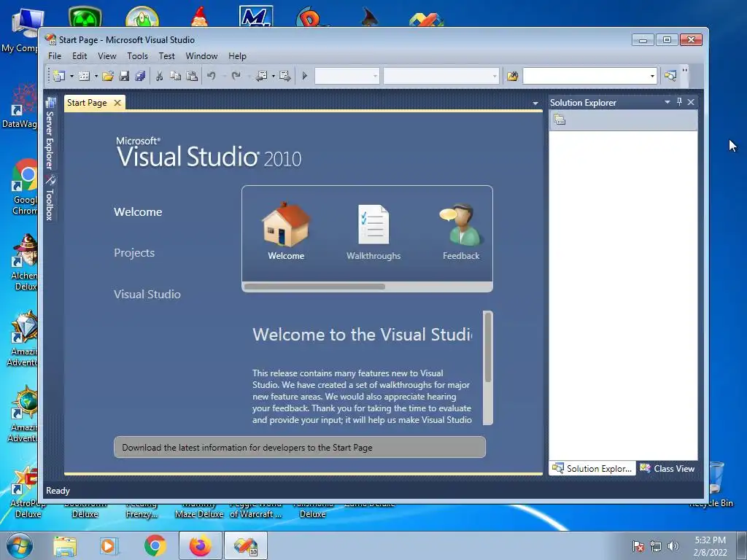This screenshot has height=560, width=747.
Task: Click the Windows Start button
Action: click(19, 545)
